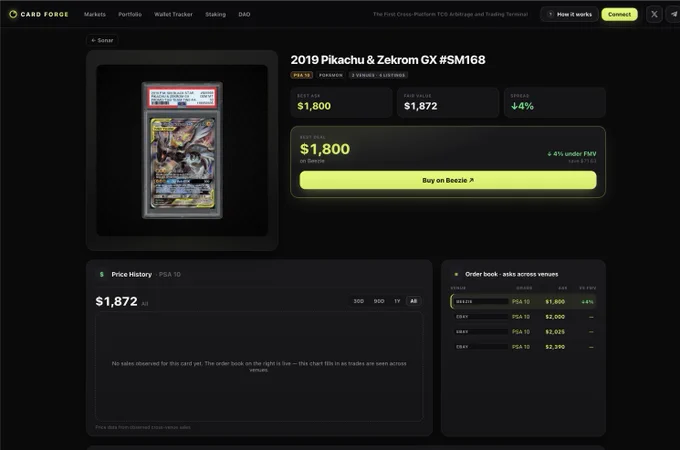Click the card title 2019 Pikachu & Zekrom GX
The width and height of the screenshot is (680, 450).
388,60
